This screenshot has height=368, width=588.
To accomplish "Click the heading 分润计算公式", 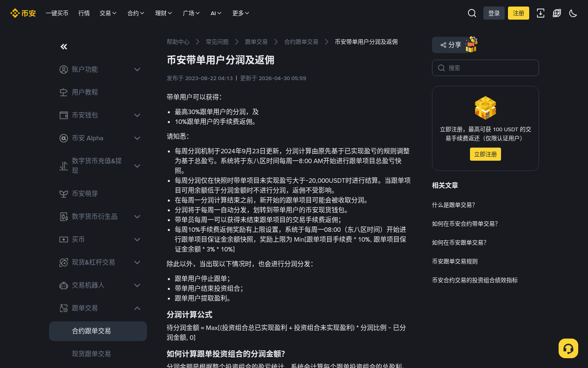I will point(189,314).
